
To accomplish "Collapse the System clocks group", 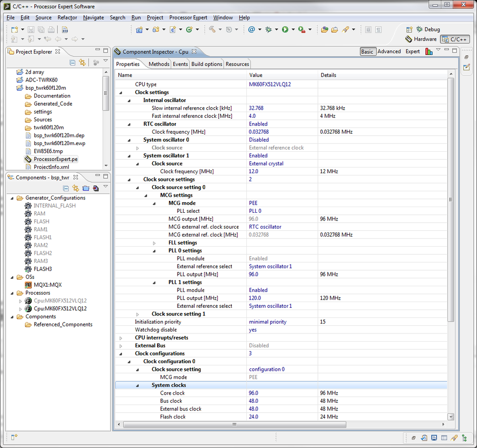I will coord(138,385).
